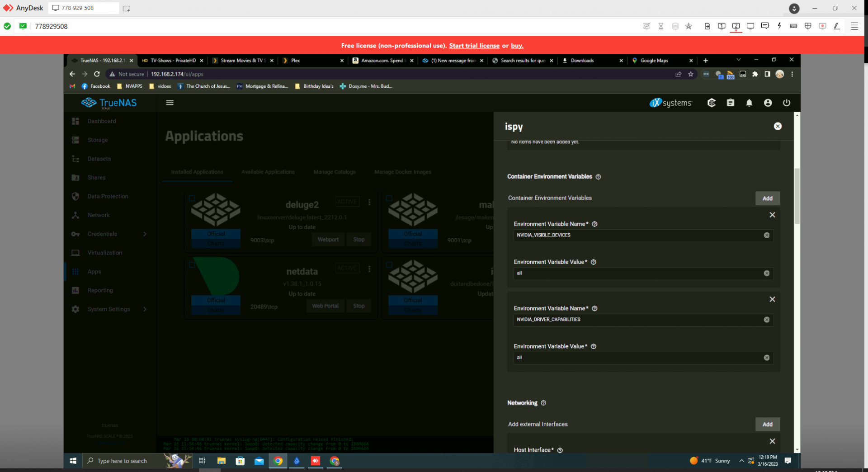Screen dimensions: 868x472
Task: Open the alerts bell icon
Action: click(749, 103)
